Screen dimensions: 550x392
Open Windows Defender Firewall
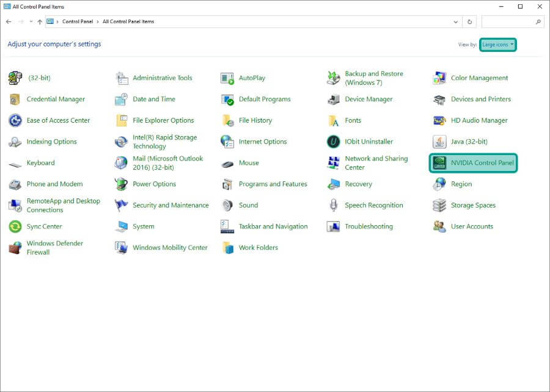tap(55, 248)
